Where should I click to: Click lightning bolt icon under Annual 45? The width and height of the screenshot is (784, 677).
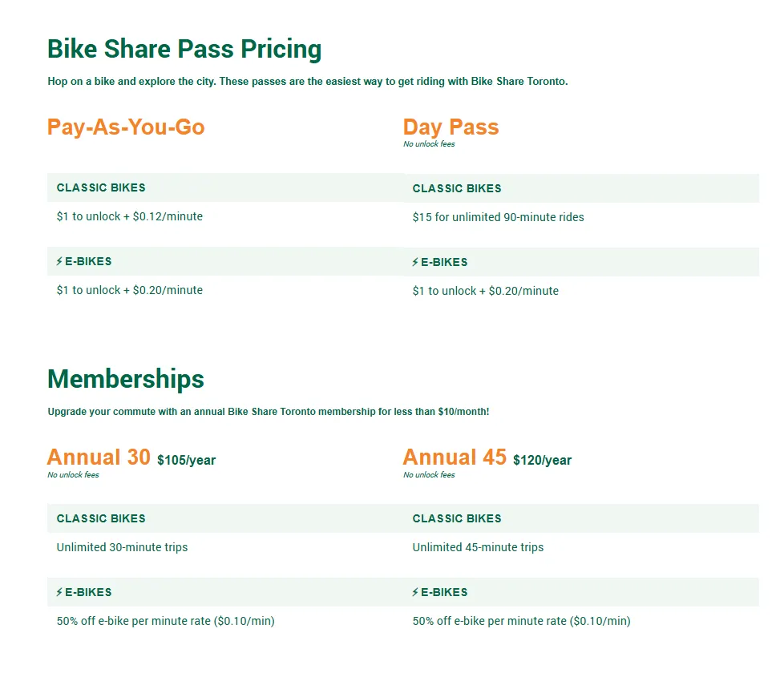pyautogui.click(x=415, y=592)
